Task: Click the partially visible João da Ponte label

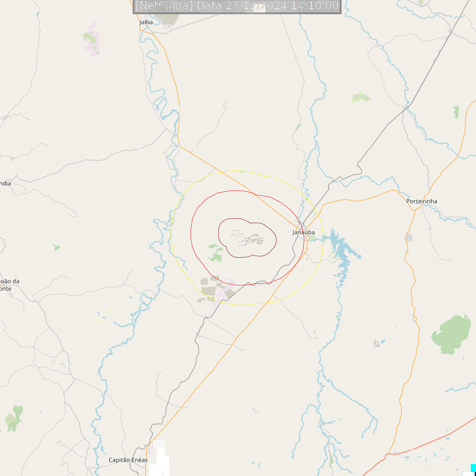Action: pyautogui.click(x=9, y=285)
